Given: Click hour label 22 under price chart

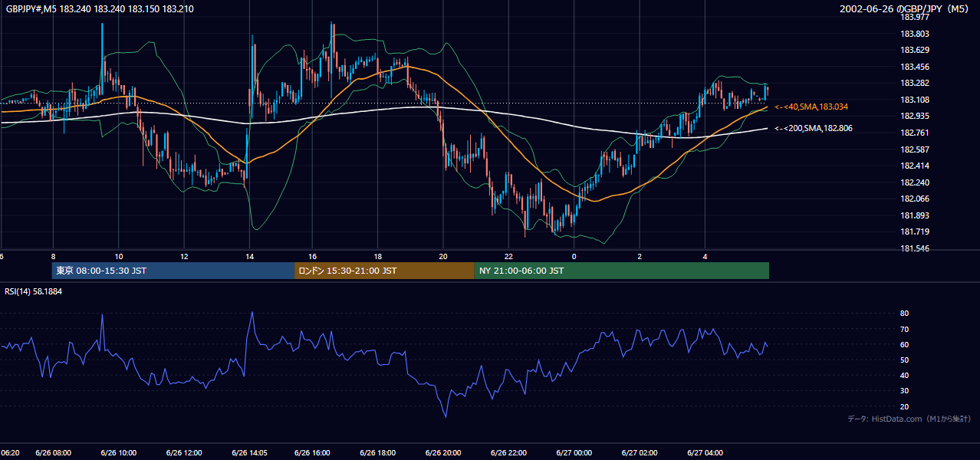Looking at the screenshot, I should [x=508, y=256].
